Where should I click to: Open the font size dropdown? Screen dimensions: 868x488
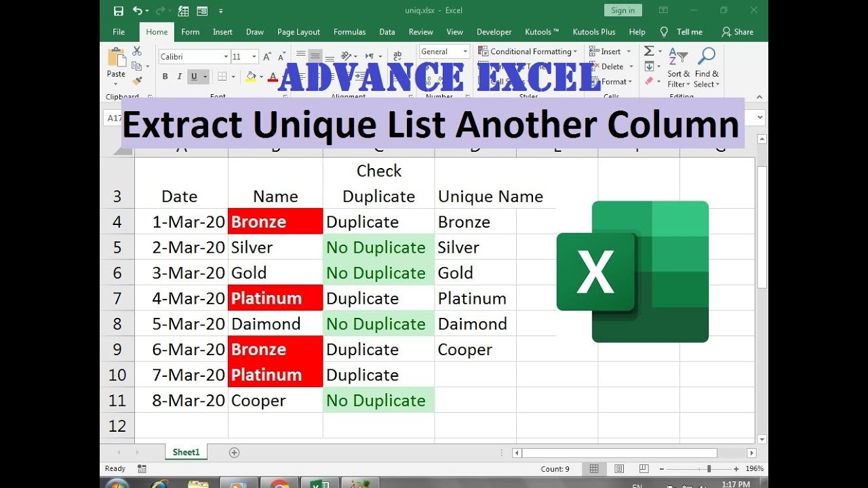254,57
